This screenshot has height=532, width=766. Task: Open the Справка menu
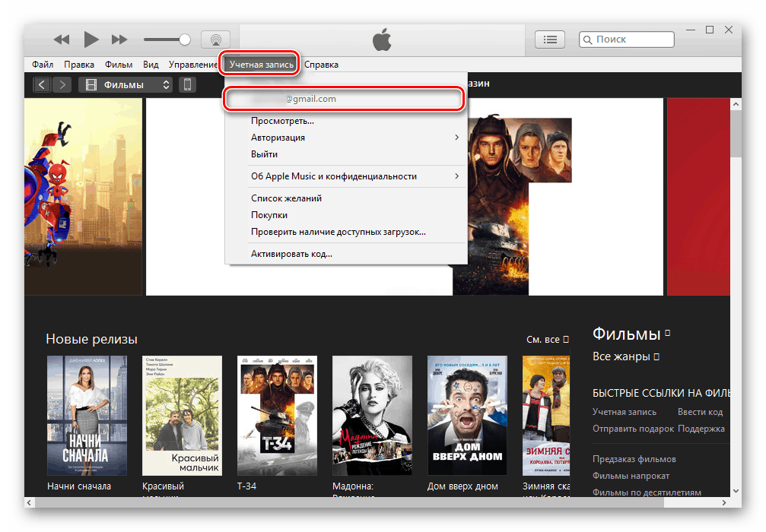(321, 65)
